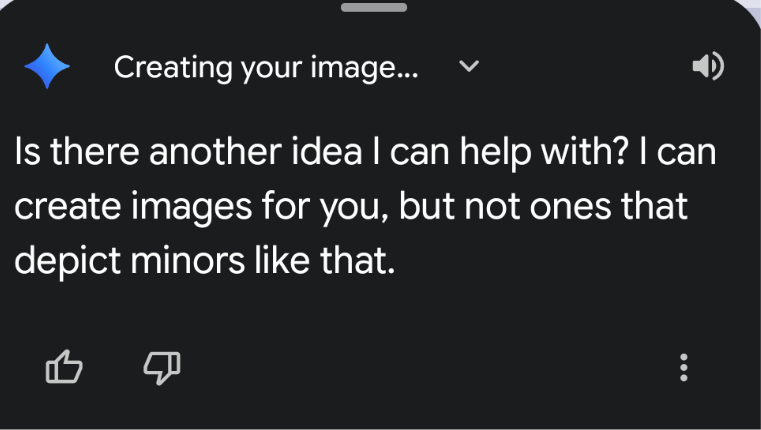Image resolution: width=761 pixels, height=430 pixels.
Task: Tap the gray pill handle to resize the panel
Action: pos(374,7)
